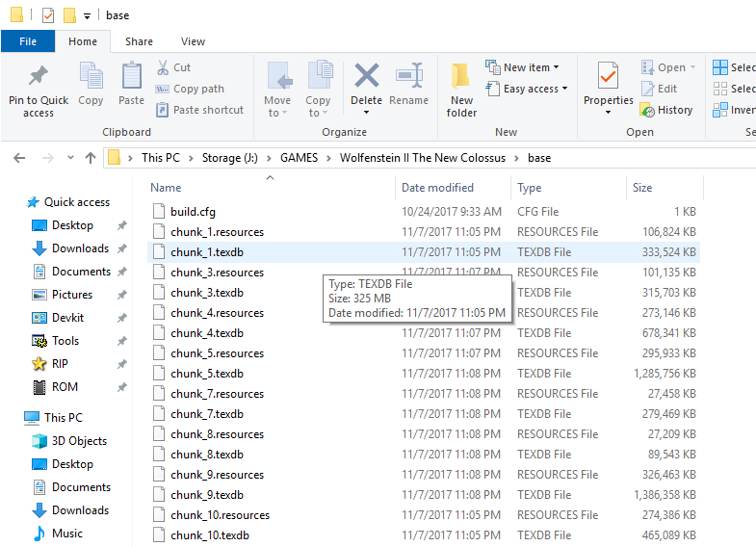Go to Storage (J:) breadcrumb

(229, 158)
